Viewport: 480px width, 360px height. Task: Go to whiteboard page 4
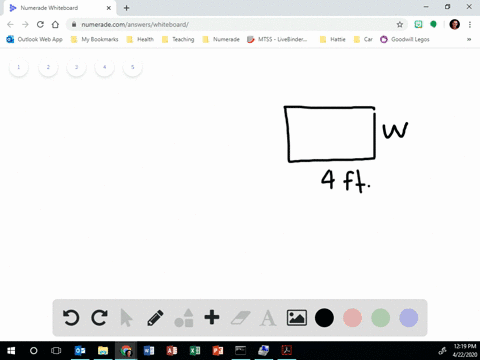point(105,67)
